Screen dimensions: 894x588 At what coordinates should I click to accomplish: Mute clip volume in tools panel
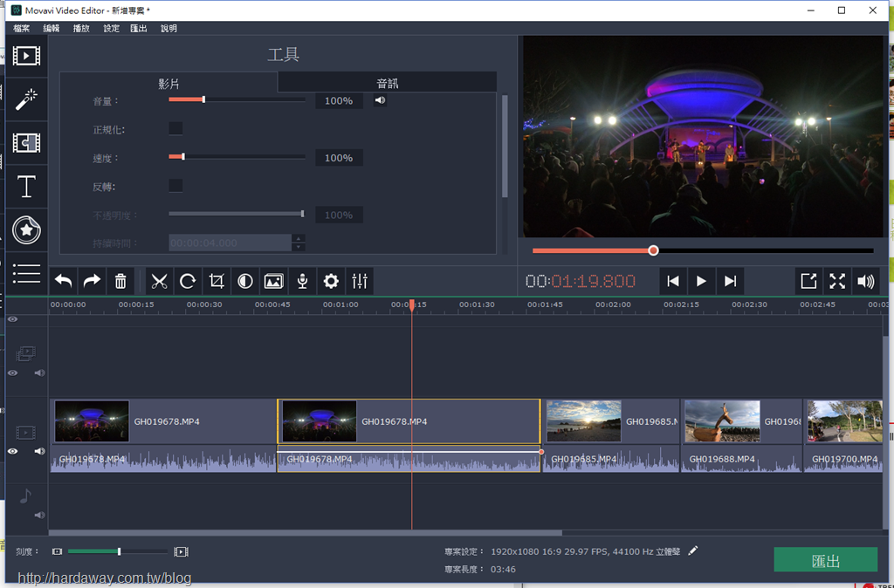381,100
